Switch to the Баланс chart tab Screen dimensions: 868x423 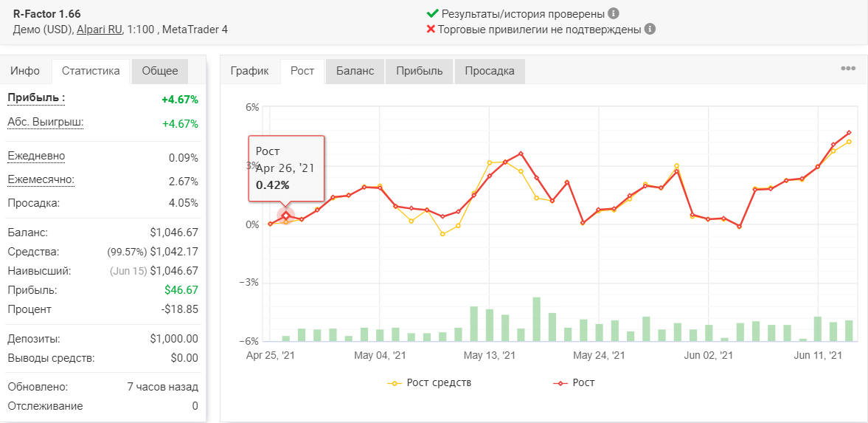coord(355,71)
